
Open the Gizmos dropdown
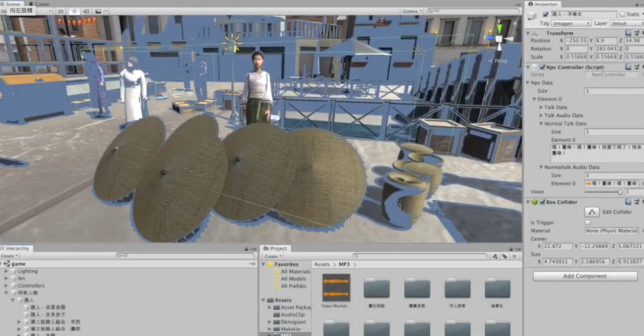click(x=412, y=11)
